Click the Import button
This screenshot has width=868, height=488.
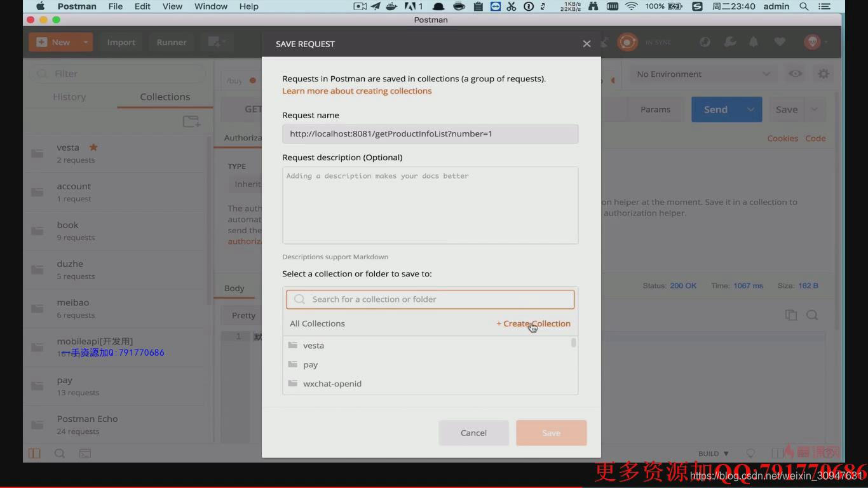click(x=121, y=42)
